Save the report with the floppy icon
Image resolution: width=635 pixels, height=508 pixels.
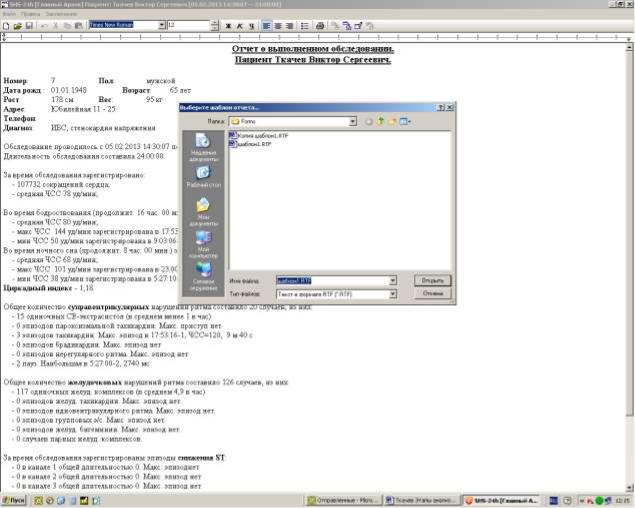point(29,26)
